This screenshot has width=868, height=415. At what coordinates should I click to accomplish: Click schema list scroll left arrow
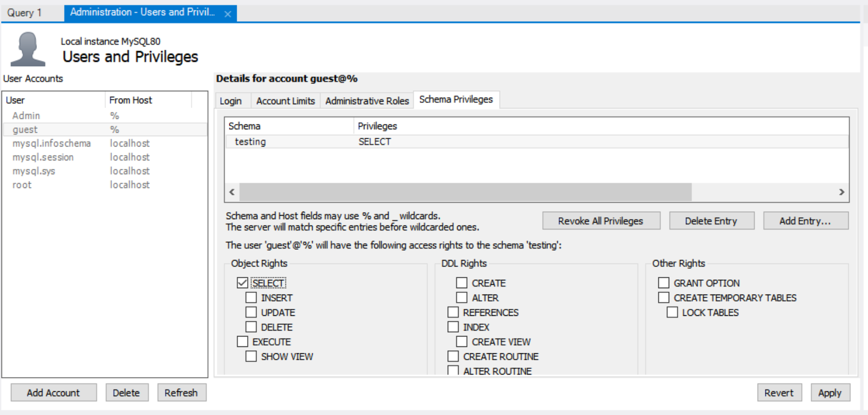coord(232,192)
